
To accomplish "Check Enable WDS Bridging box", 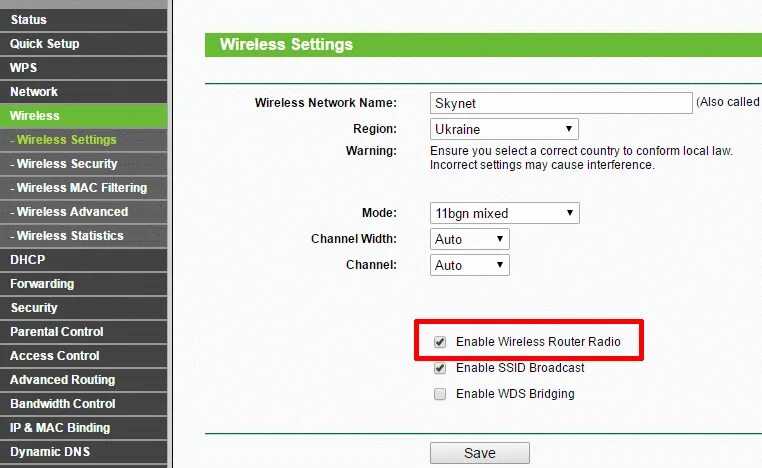I will 440,394.
